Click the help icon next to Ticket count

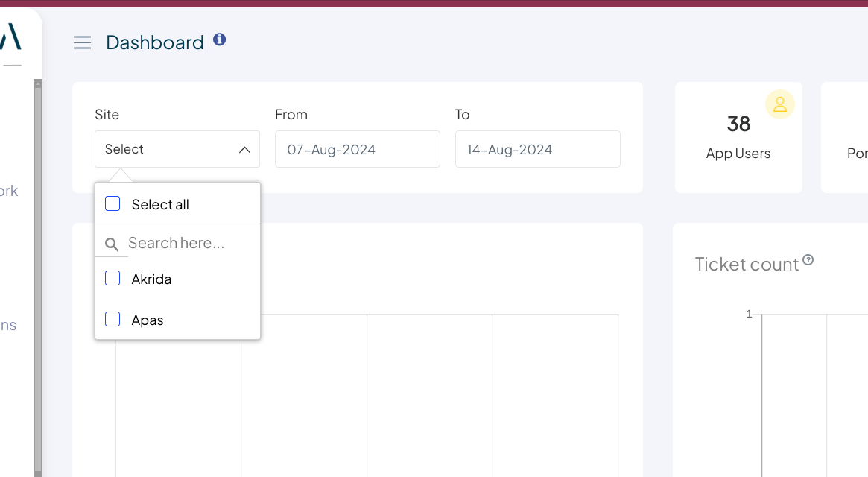[x=808, y=261]
